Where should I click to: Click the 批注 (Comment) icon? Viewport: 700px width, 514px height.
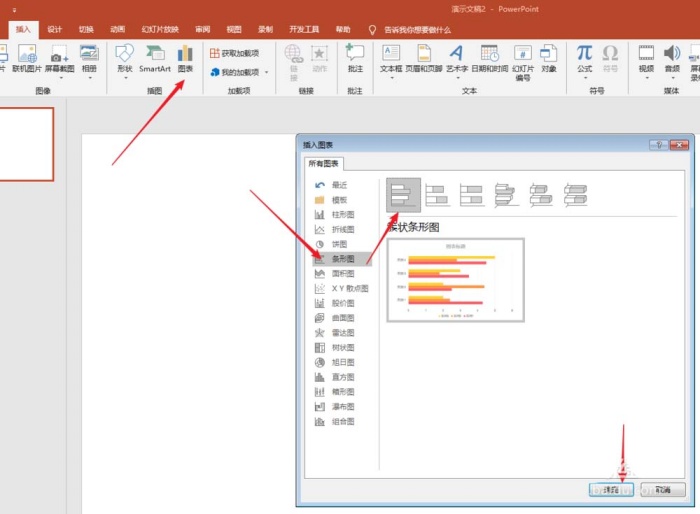pyautogui.click(x=355, y=58)
